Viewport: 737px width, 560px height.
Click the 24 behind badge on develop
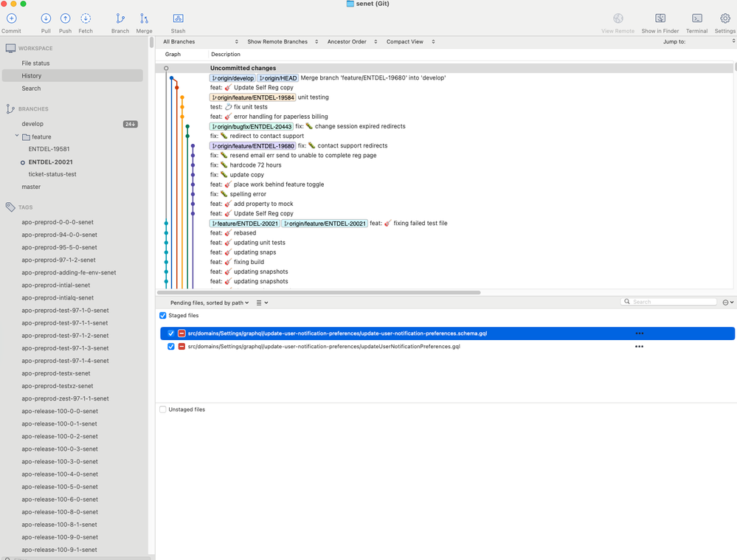(x=130, y=124)
